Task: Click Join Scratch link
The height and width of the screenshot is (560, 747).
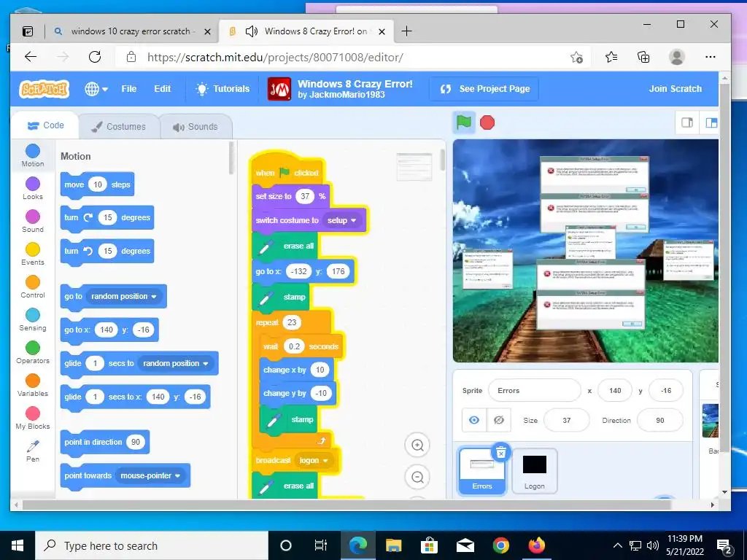Action: (x=675, y=89)
